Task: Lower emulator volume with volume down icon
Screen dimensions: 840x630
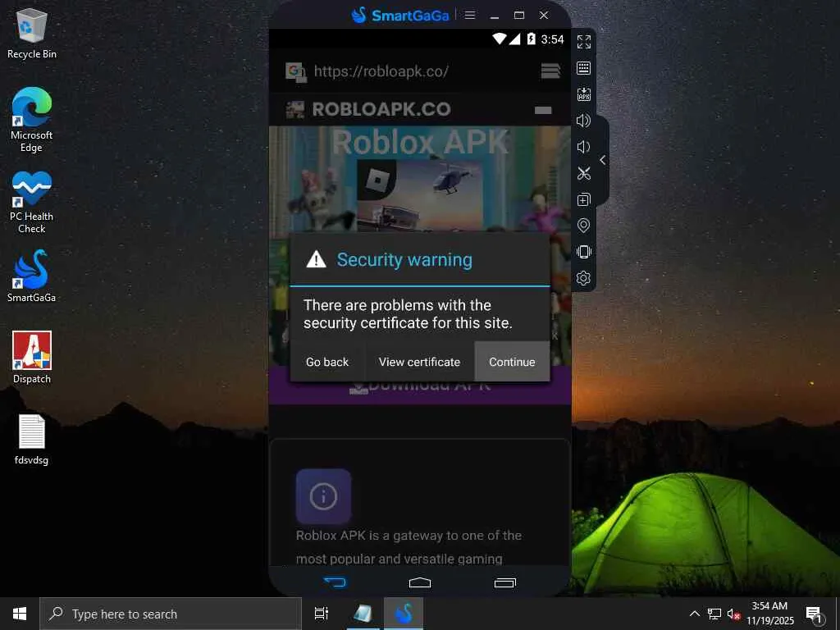Action: (x=583, y=147)
